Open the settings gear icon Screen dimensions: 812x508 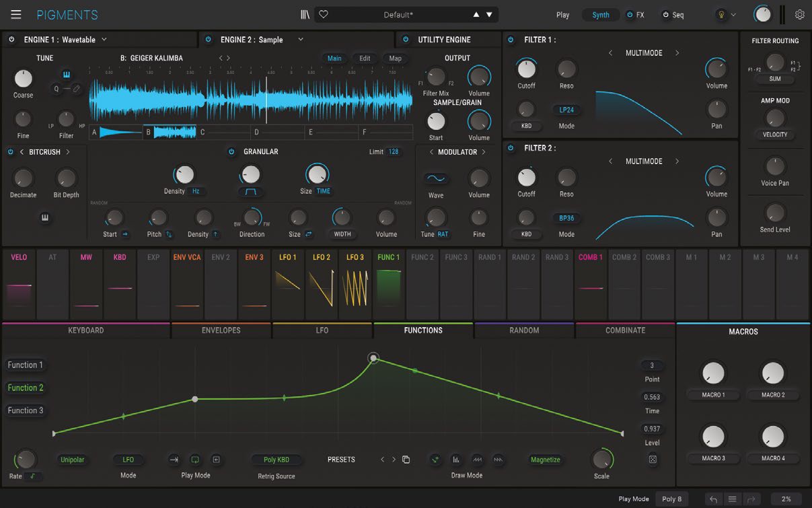[x=799, y=14]
